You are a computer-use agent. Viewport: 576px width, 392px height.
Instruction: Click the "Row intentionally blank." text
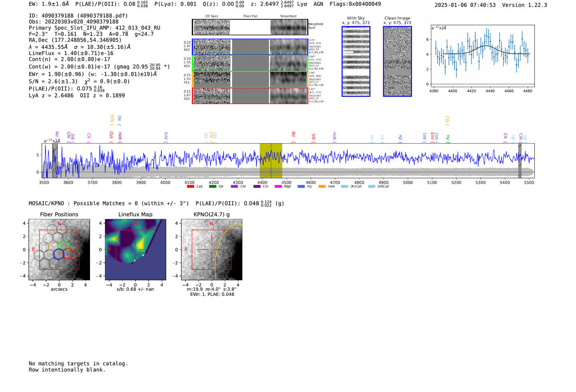coord(67,370)
